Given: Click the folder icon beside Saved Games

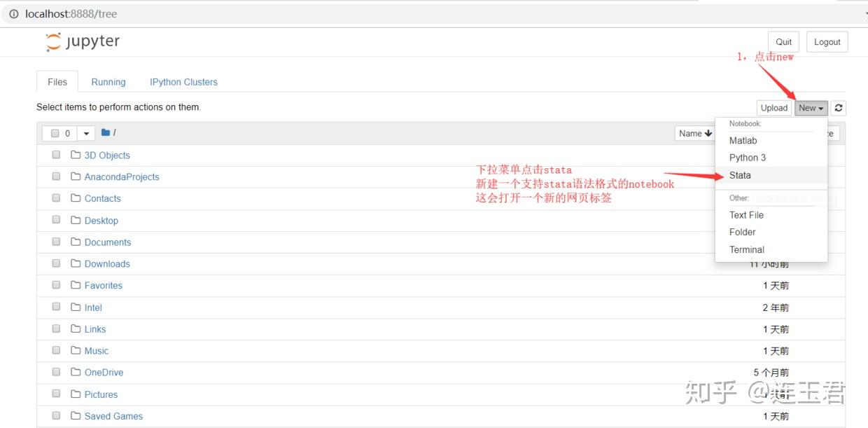Looking at the screenshot, I should pyautogui.click(x=76, y=416).
